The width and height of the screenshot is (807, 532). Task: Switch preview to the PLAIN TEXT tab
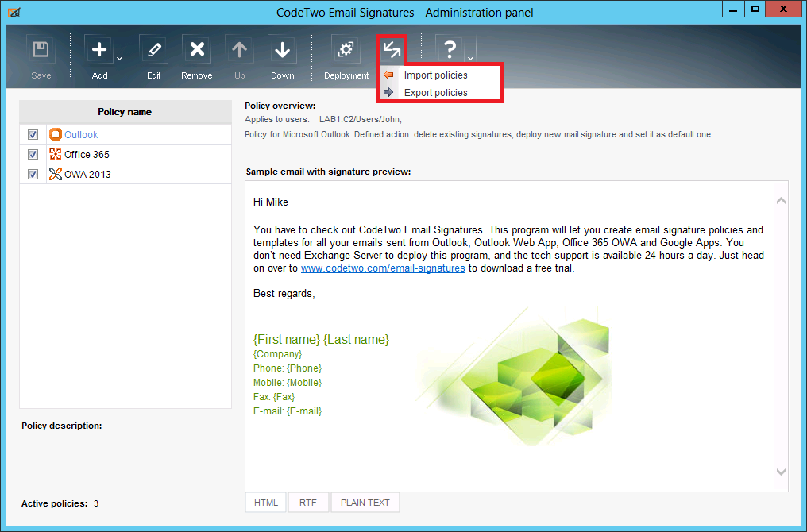(x=365, y=503)
